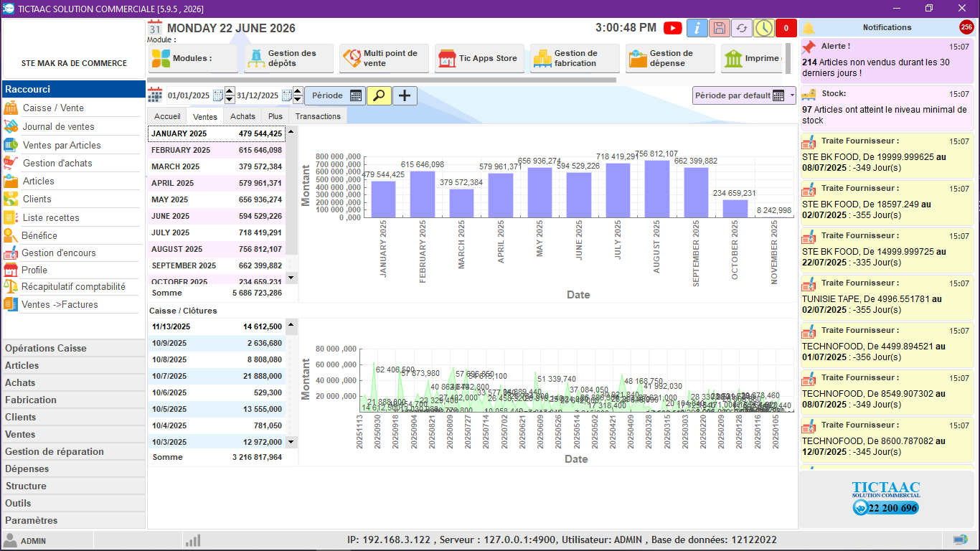
Task: Select the MARCH 2025 sales row
Action: 217,166
